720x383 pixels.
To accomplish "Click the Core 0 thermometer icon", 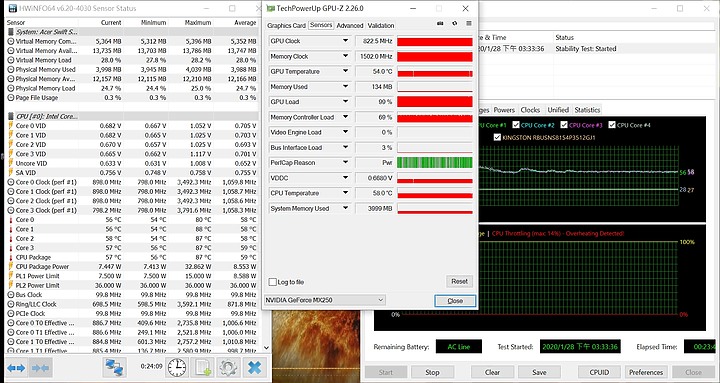I will pyautogui.click(x=11, y=220).
